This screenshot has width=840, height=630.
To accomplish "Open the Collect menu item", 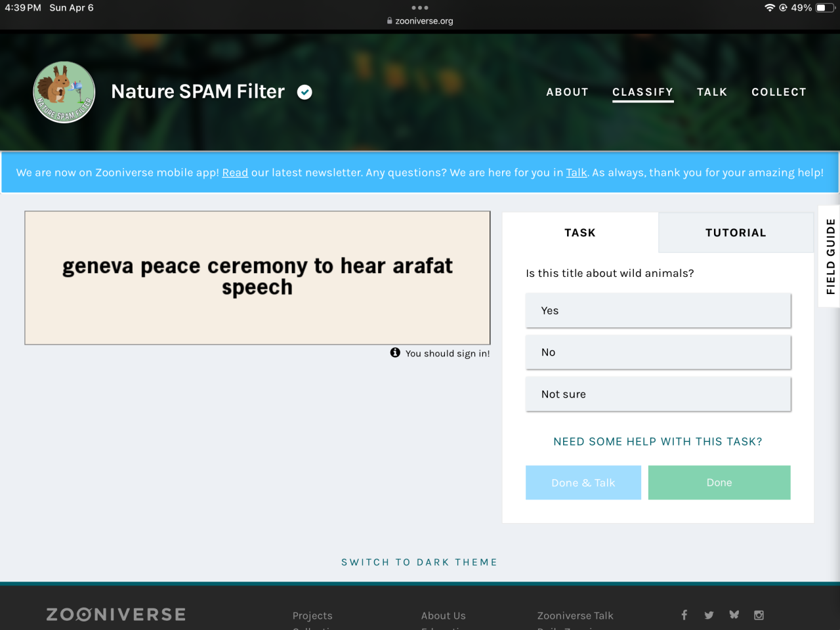I will pyautogui.click(x=779, y=92).
